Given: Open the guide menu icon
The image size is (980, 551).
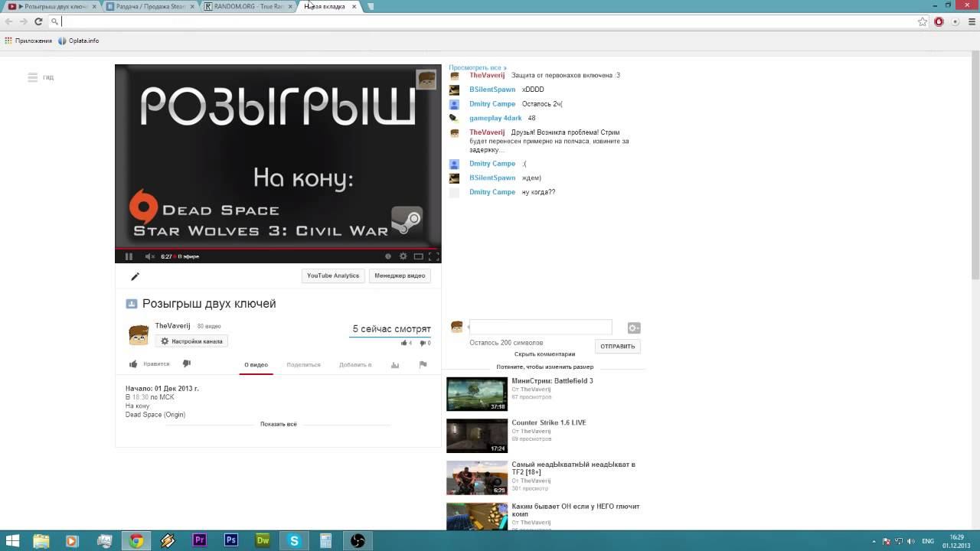Looking at the screenshot, I should coord(33,77).
